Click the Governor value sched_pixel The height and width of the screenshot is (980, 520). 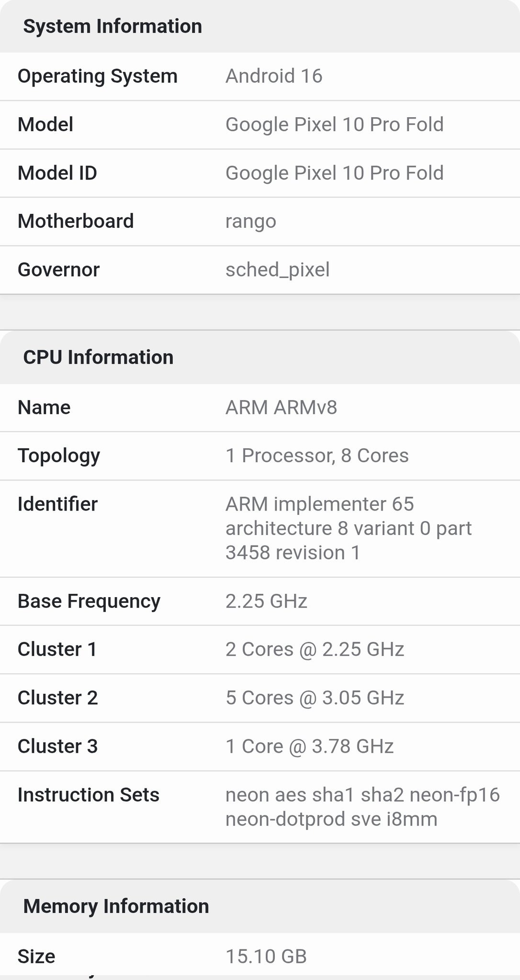pos(277,269)
